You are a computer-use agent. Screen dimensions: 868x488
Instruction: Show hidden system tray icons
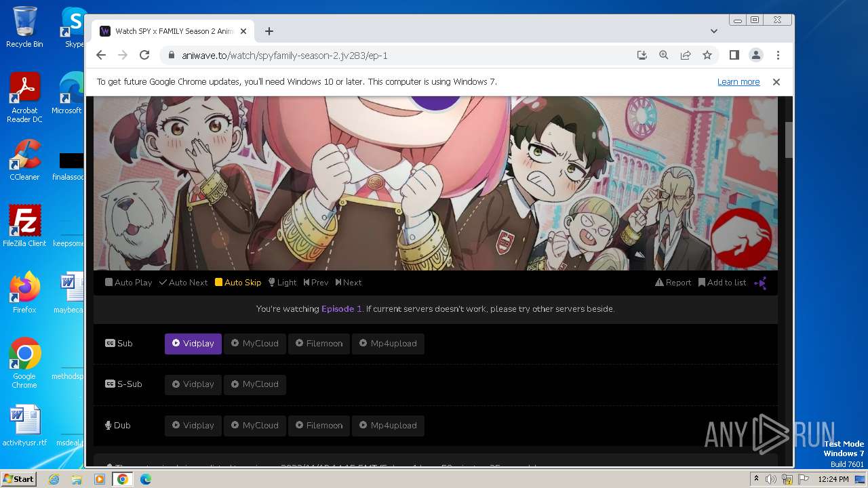coord(756,479)
